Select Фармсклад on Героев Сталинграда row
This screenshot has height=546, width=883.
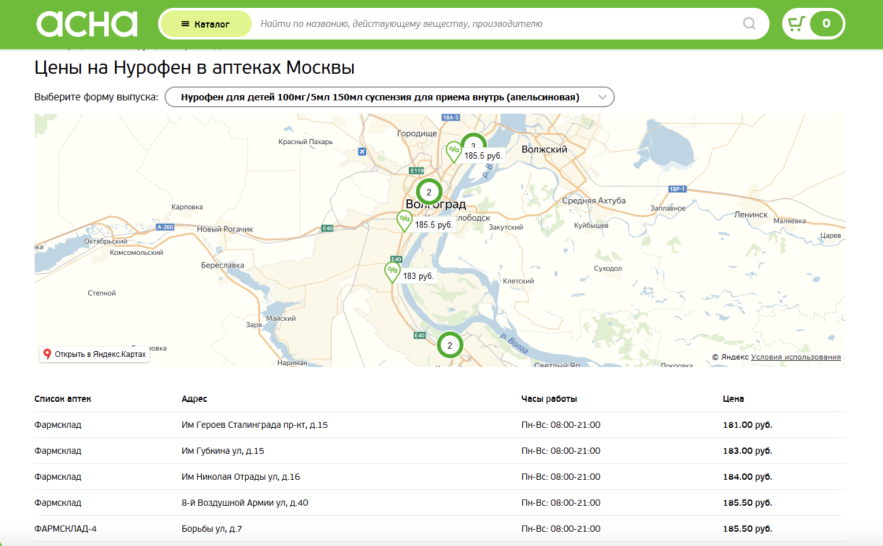57,425
